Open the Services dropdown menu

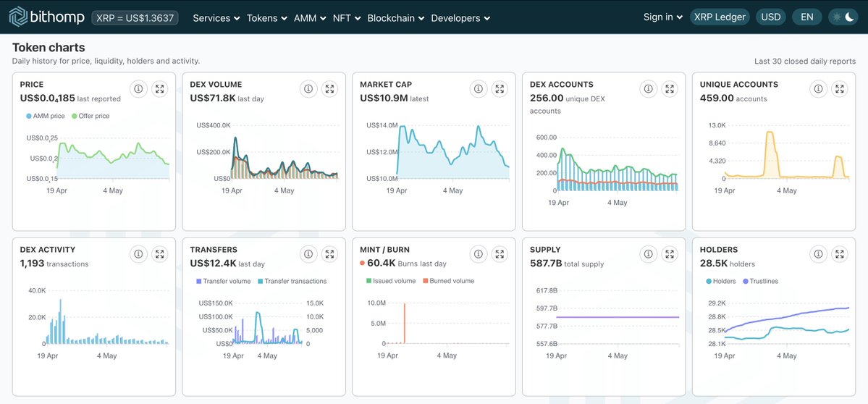pos(216,17)
